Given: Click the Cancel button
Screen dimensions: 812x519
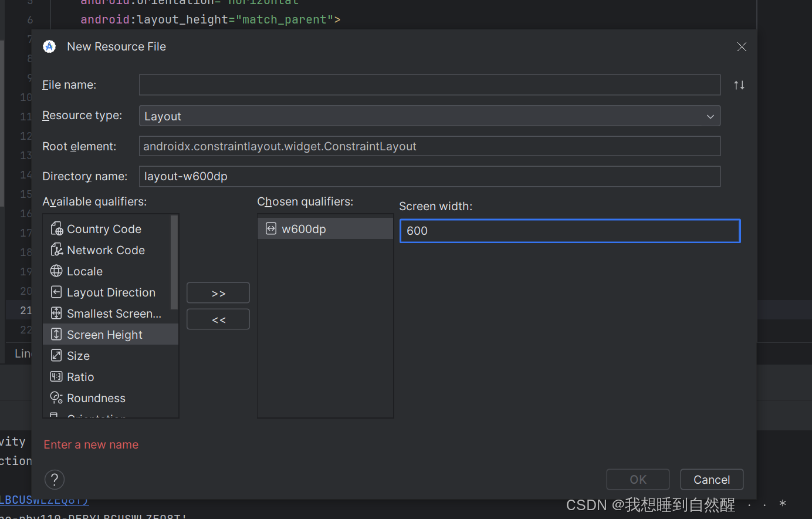Looking at the screenshot, I should point(712,480).
